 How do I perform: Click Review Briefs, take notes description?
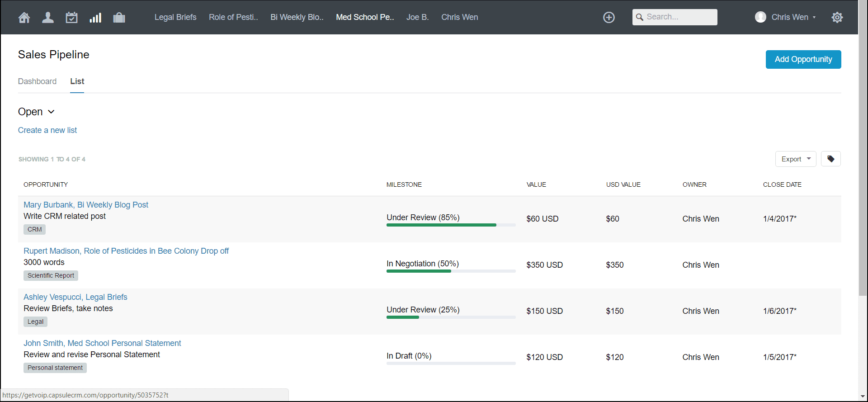68,308
